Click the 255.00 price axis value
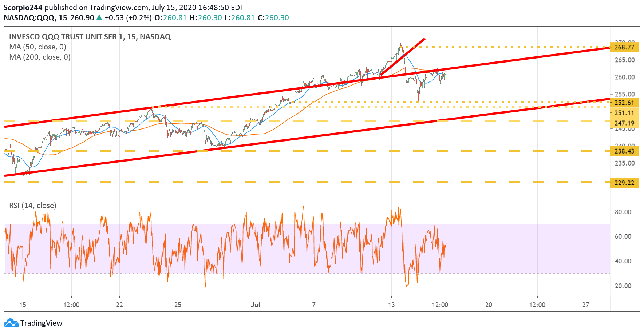This screenshot has height=334, width=644. (625, 94)
